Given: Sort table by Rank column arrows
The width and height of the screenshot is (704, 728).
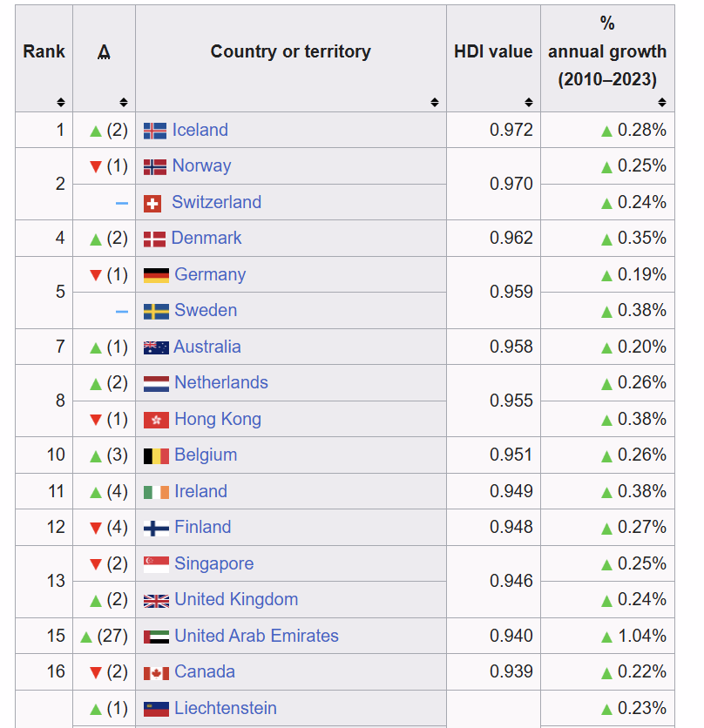Looking at the screenshot, I should click(x=61, y=102).
